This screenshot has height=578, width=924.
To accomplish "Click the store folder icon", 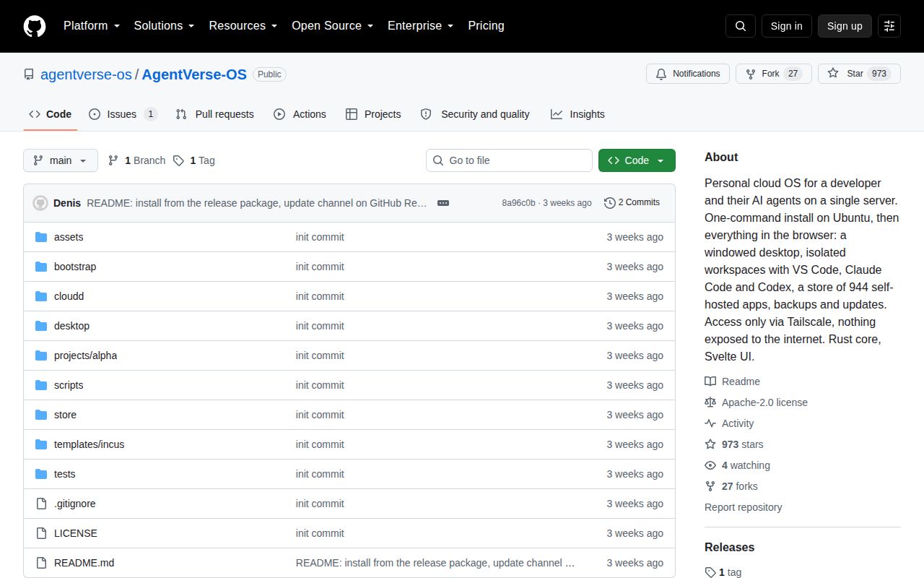I will tap(41, 415).
